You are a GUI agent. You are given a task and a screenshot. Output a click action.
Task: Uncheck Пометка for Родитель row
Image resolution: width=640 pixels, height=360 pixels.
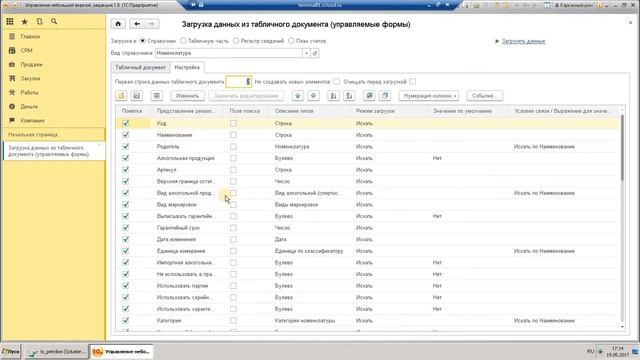pyautogui.click(x=126, y=146)
